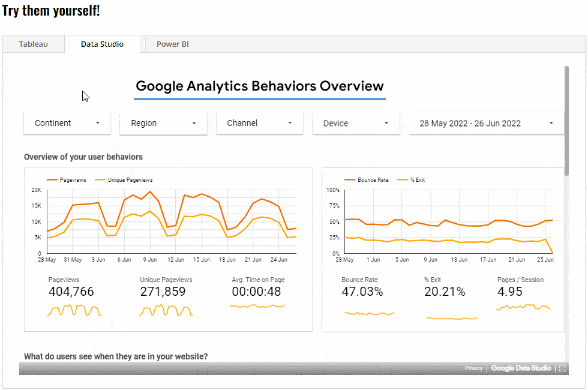Open the Privacy link in the footer

pos(473,368)
